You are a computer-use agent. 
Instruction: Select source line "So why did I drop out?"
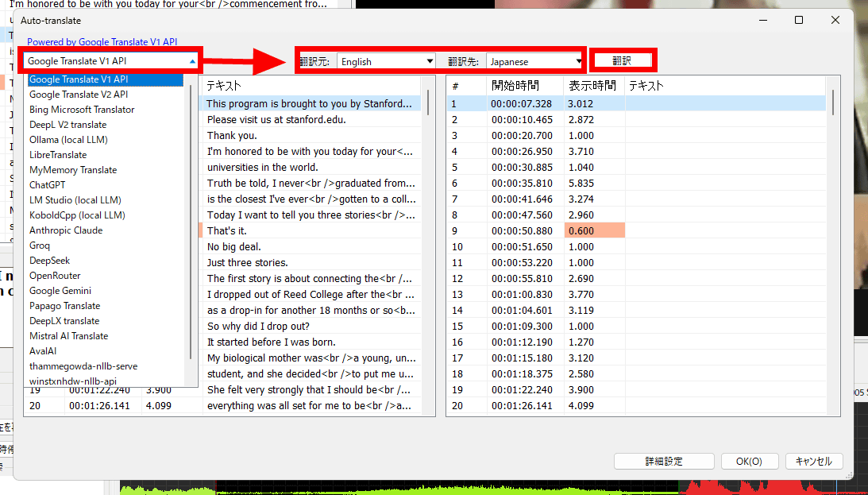point(258,326)
